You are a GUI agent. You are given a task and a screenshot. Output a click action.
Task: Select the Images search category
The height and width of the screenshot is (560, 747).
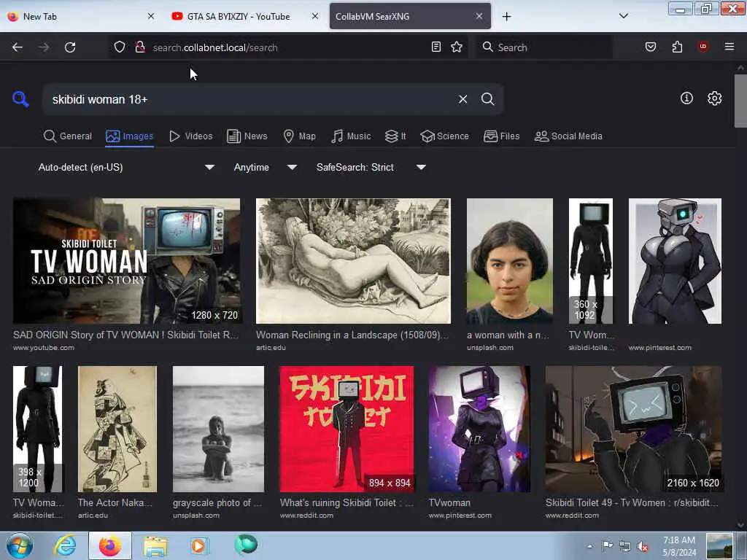(130, 136)
